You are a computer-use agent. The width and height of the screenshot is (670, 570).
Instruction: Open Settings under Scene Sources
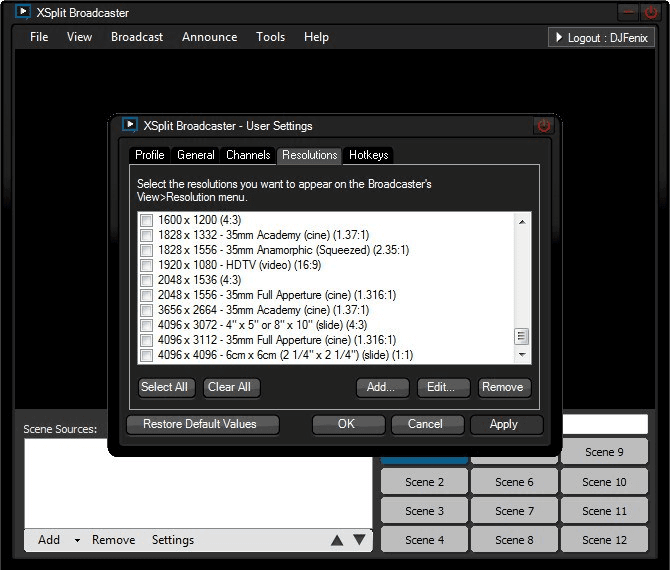tap(173, 540)
